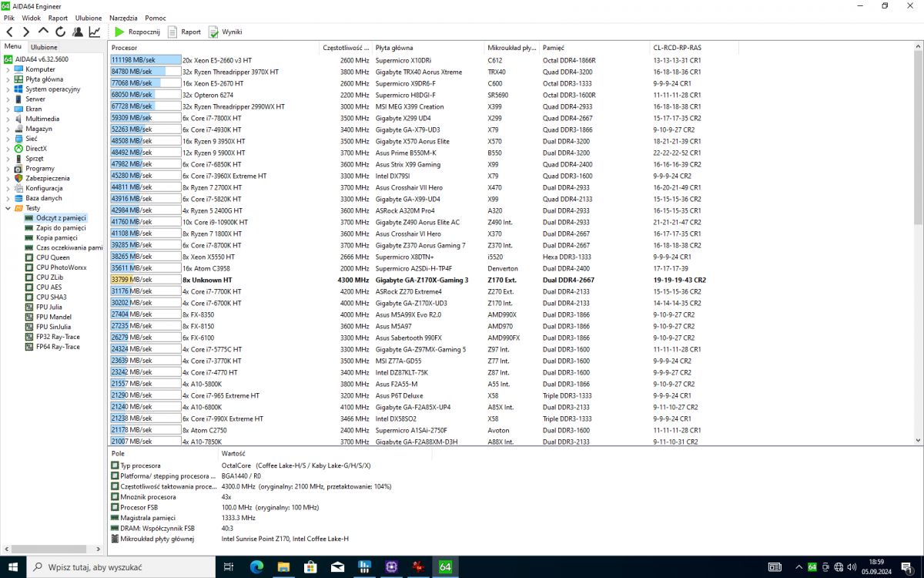Click the up-level arrow toolbar icon

tap(43, 32)
